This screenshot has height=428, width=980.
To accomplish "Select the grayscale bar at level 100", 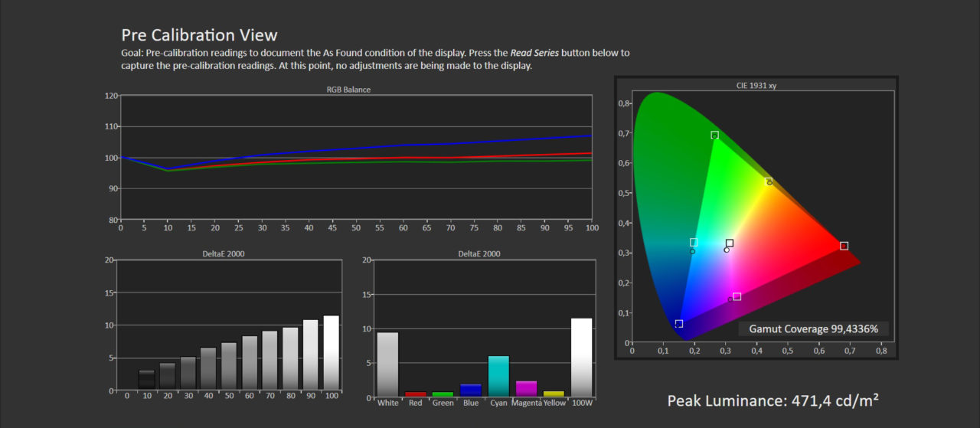I will 331,352.
